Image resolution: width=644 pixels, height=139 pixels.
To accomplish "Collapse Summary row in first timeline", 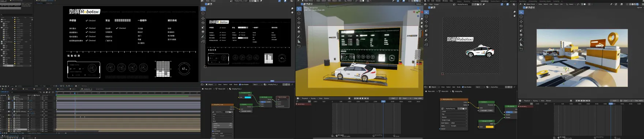I will [x=296, y=104].
